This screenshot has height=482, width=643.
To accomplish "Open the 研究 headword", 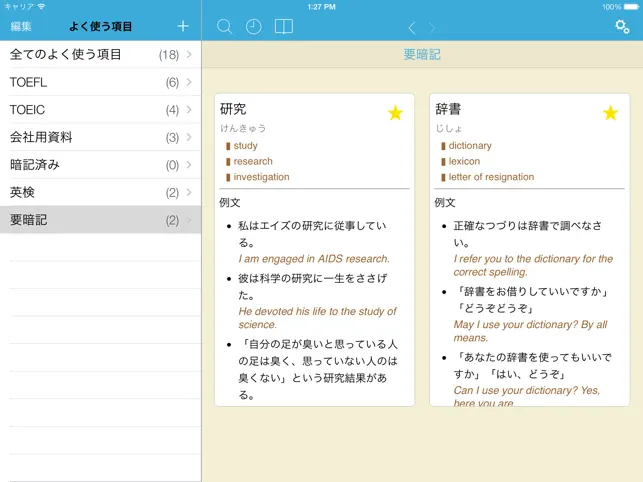I will tap(233, 109).
